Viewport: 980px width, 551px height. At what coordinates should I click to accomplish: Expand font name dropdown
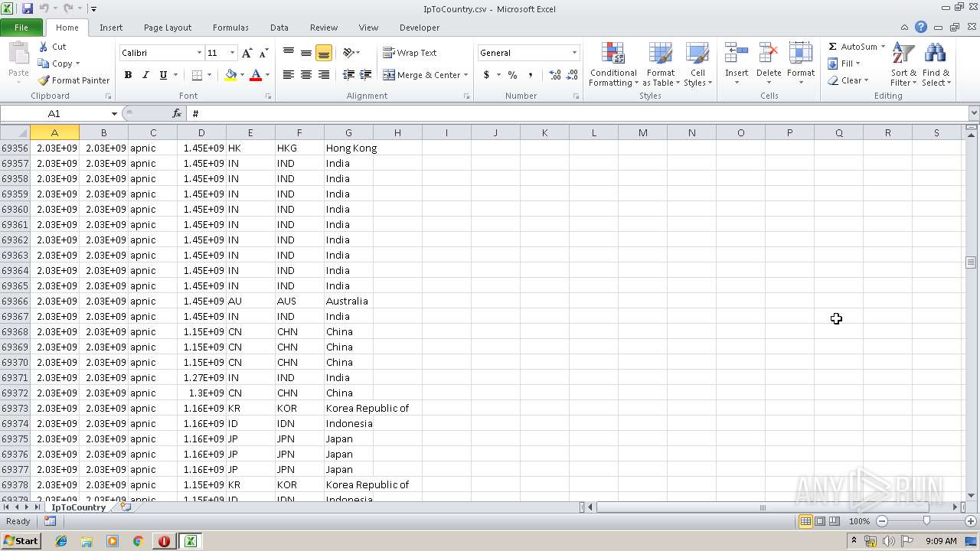(x=199, y=53)
